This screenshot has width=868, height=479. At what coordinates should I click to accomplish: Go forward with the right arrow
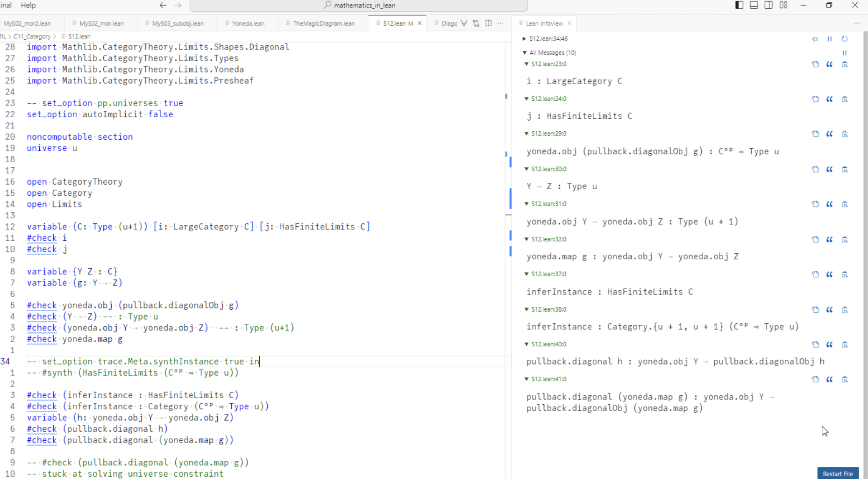coord(178,5)
